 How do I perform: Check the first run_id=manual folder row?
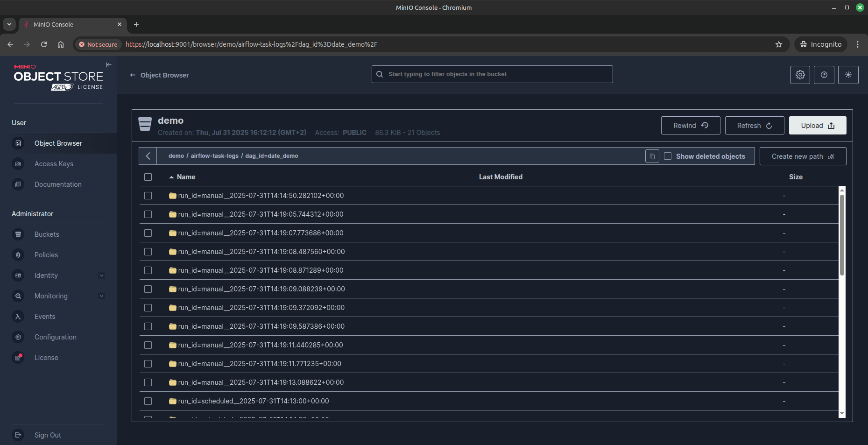[148, 196]
